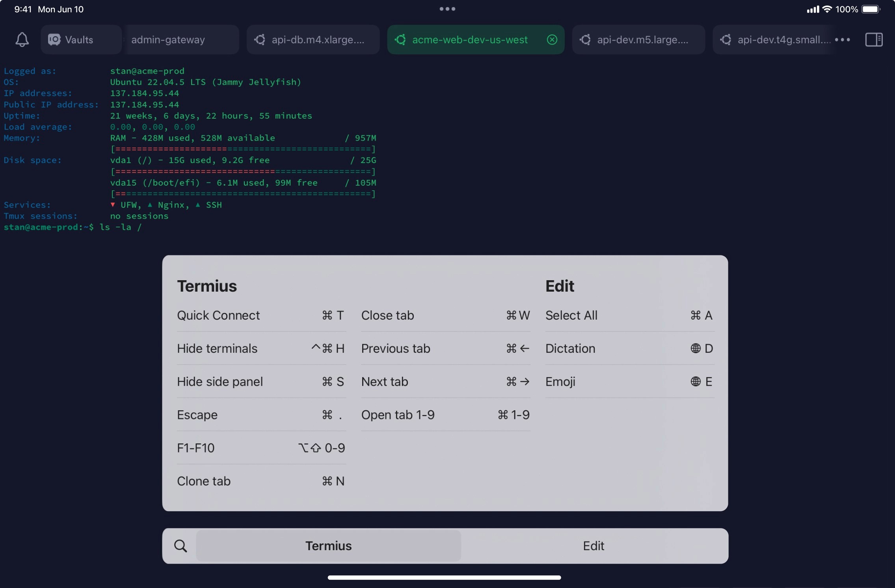Click the Ubuntu icon on api-db.m4.xlarge tab
This screenshot has width=895, height=588.
pyautogui.click(x=260, y=39)
